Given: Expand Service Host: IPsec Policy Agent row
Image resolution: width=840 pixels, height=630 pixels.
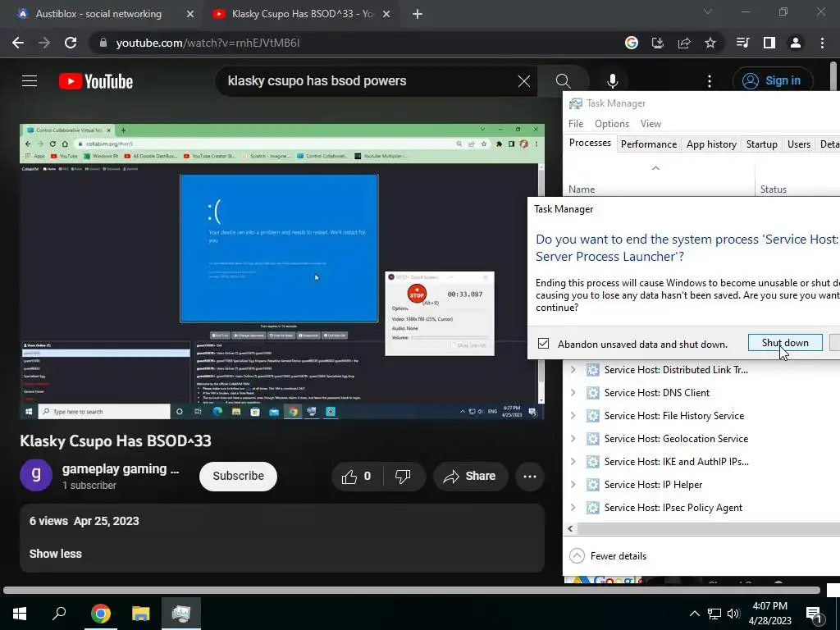Looking at the screenshot, I should [x=573, y=507].
